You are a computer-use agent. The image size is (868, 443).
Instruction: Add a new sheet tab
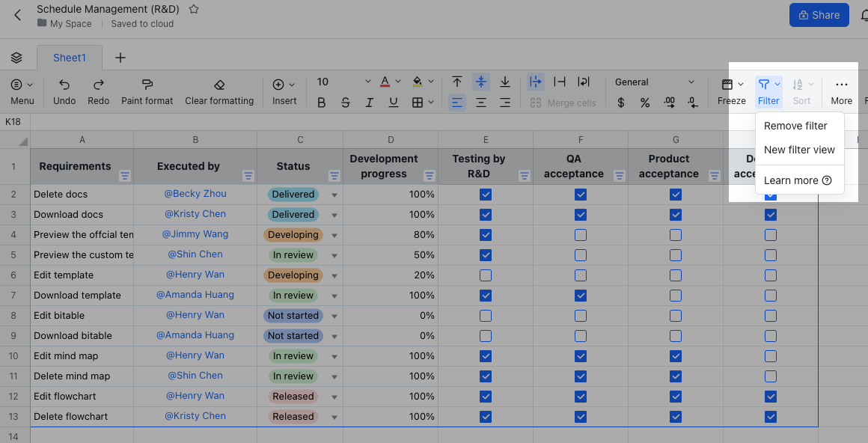tap(120, 58)
